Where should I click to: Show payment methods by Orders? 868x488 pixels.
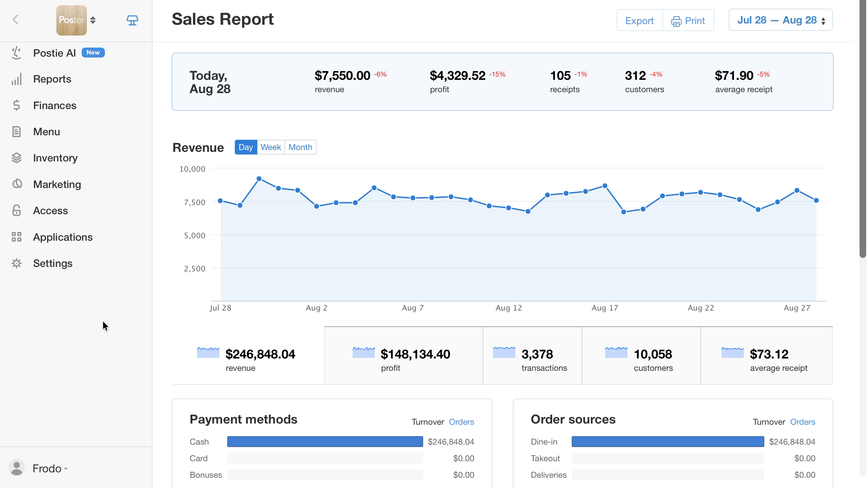(461, 422)
